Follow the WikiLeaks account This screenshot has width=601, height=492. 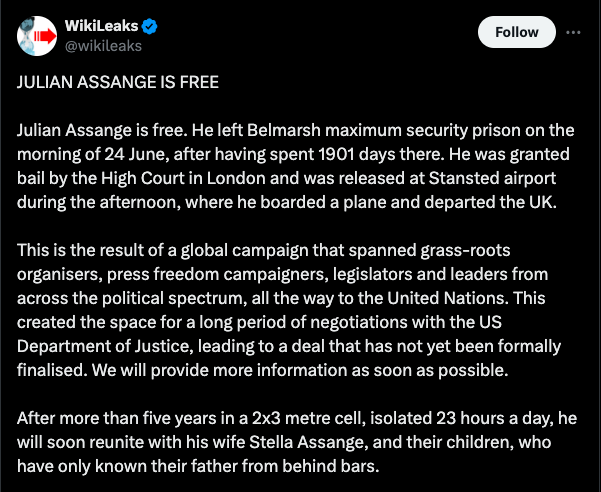pos(517,32)
